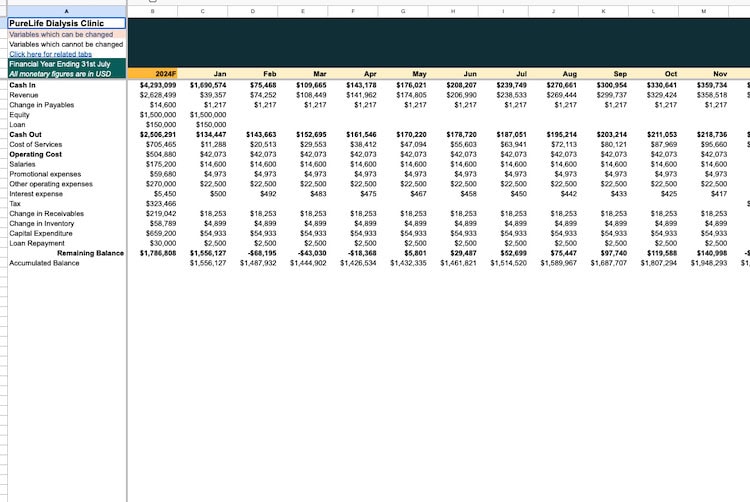Click the 'Interest expense' row label

36,194
